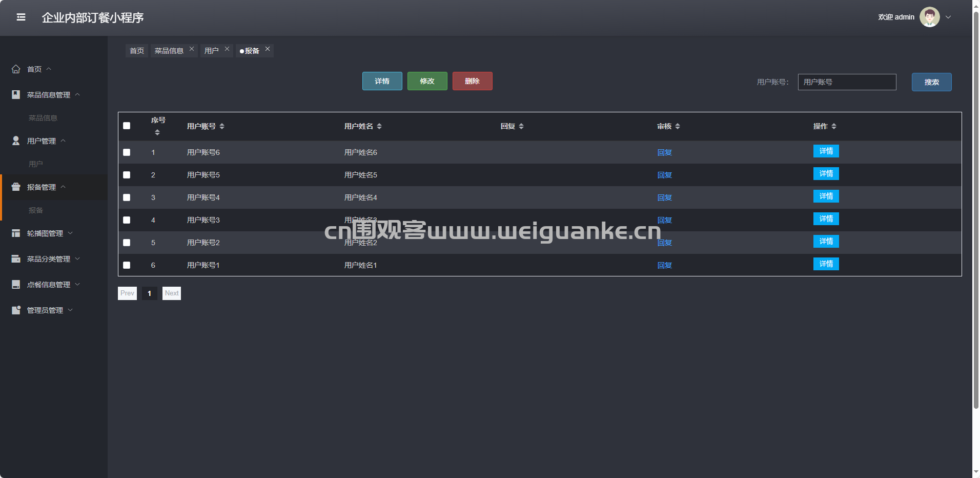Sort by the 用户账号 column arrows
The height and width of the screenshot is (478, 980).
click(222, 126)
